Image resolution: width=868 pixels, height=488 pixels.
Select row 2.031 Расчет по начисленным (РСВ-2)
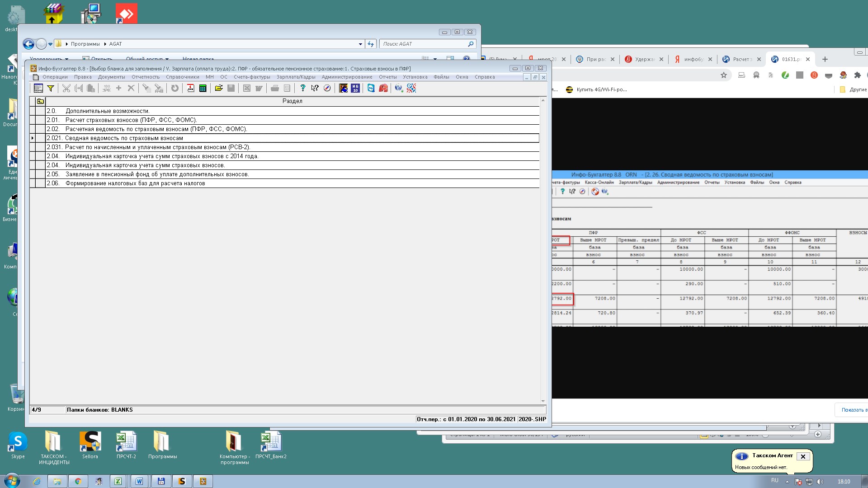pyautogui.click(x=292, y=147)
